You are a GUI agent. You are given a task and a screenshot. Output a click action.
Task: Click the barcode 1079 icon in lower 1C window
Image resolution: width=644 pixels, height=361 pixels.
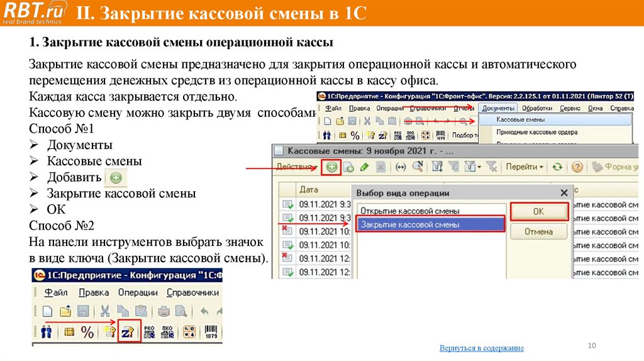pyautogui.click(x=211, y=332)
